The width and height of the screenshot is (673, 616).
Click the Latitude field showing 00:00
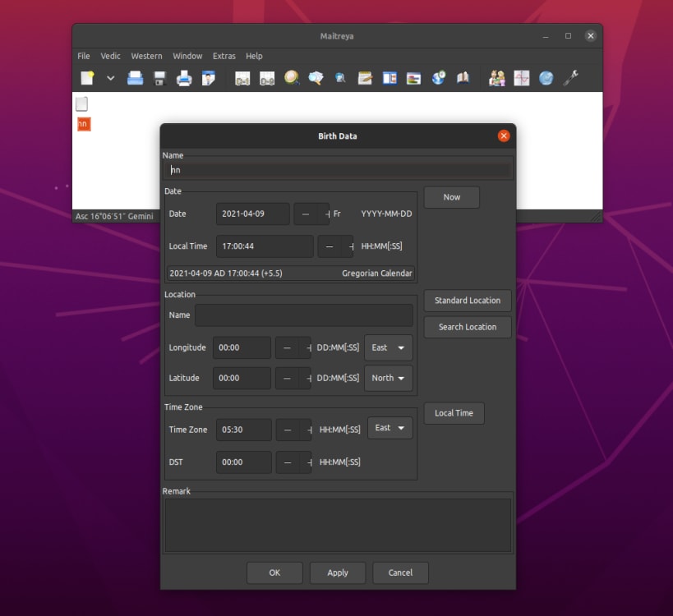(x=242, y=378)
